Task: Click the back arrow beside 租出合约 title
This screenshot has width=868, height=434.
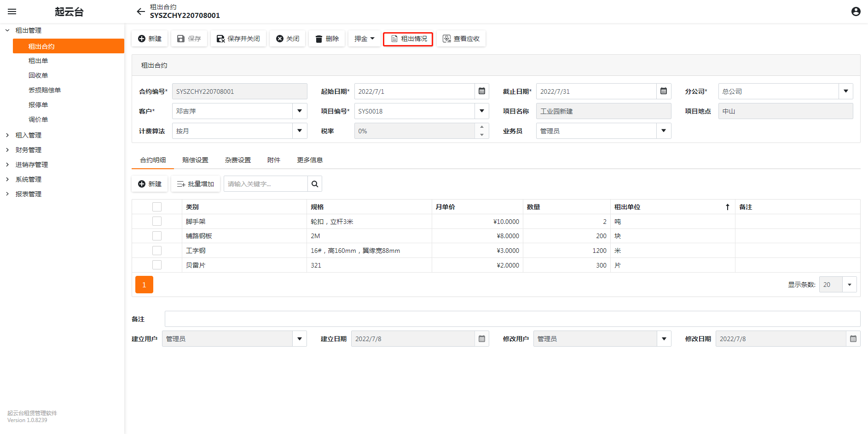Action: tap(141, 11)
